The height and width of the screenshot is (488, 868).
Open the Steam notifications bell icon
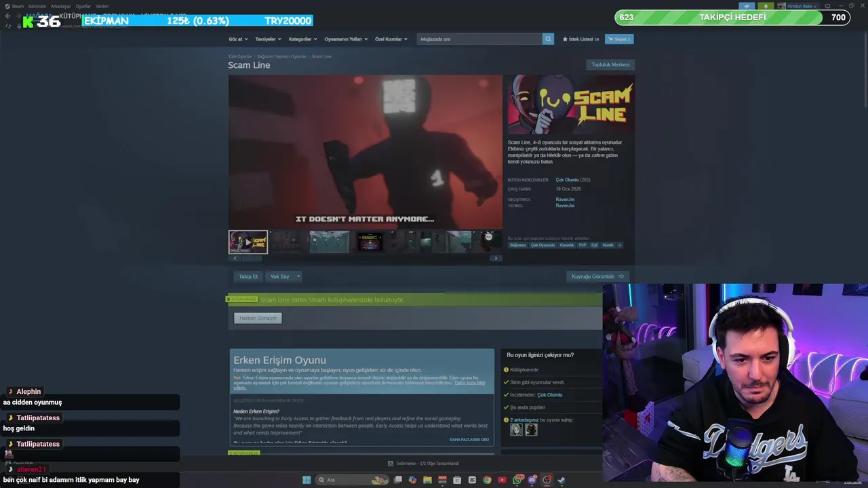(x=765, y=6)
